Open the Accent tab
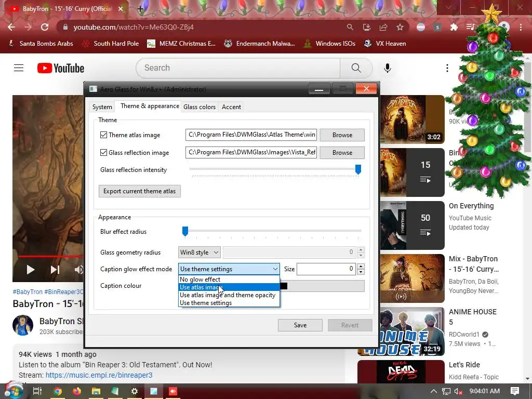The image size is (532, 399). point(231,107)
